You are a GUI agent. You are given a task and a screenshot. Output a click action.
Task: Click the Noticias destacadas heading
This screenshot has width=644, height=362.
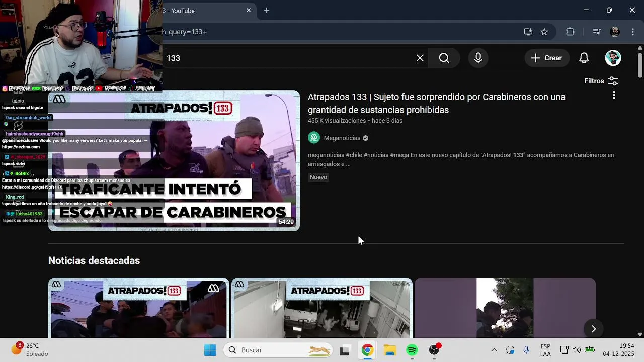[94, 261]
